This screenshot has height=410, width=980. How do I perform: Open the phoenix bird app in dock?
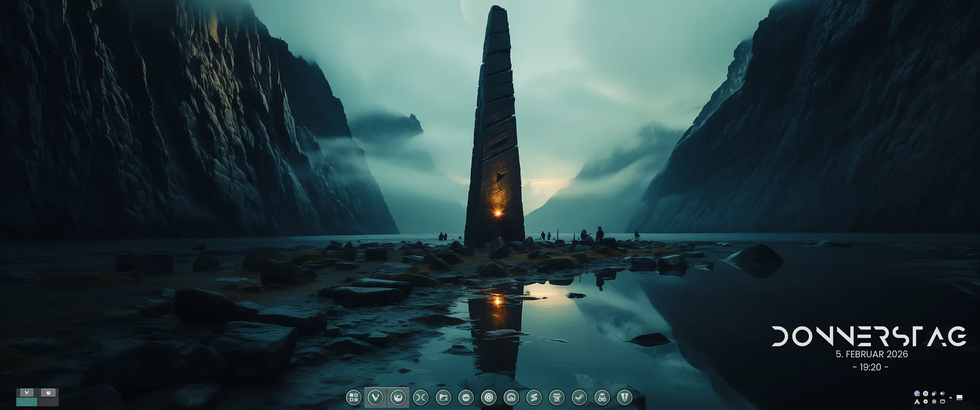(398, 397)
